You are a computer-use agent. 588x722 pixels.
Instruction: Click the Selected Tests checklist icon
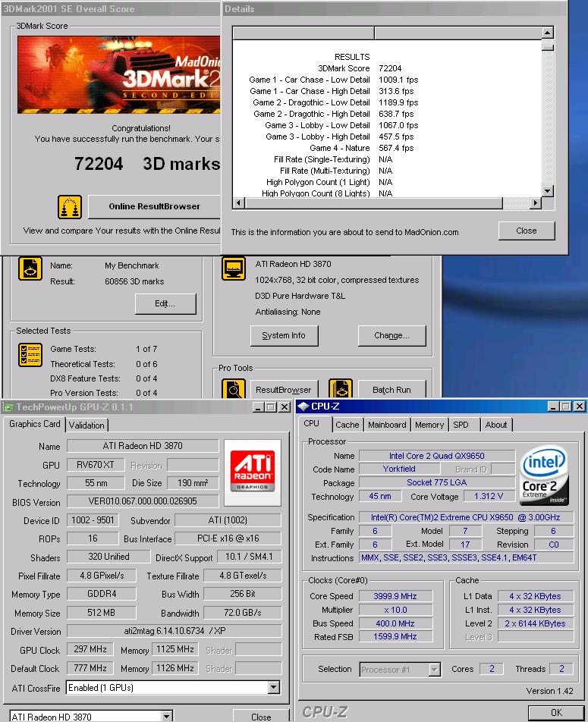(30, 355)
